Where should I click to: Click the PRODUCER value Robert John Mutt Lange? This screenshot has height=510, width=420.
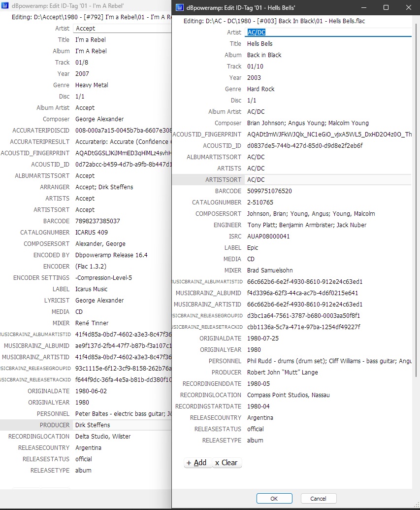[283, 373]
